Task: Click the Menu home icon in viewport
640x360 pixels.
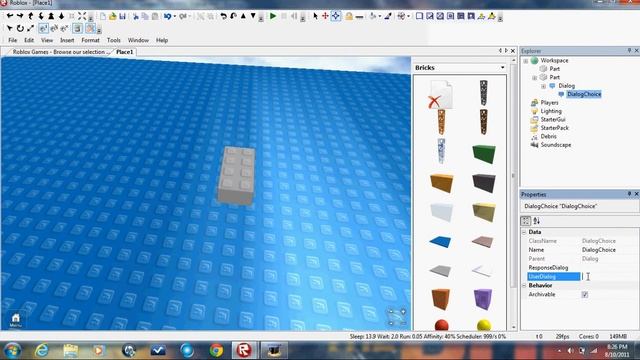Action: pyautogui.click(x=16, y=320)
